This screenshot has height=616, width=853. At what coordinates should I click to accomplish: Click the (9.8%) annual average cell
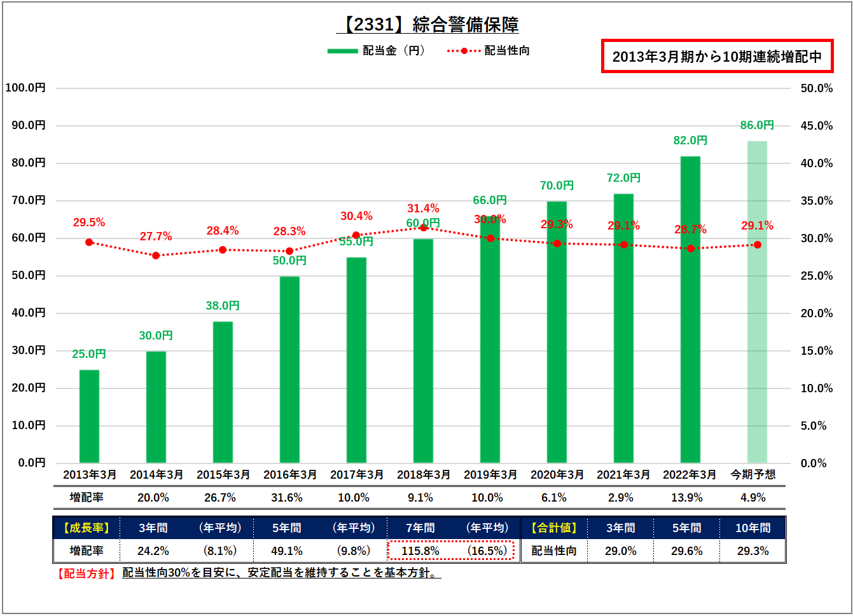point(354,551)
